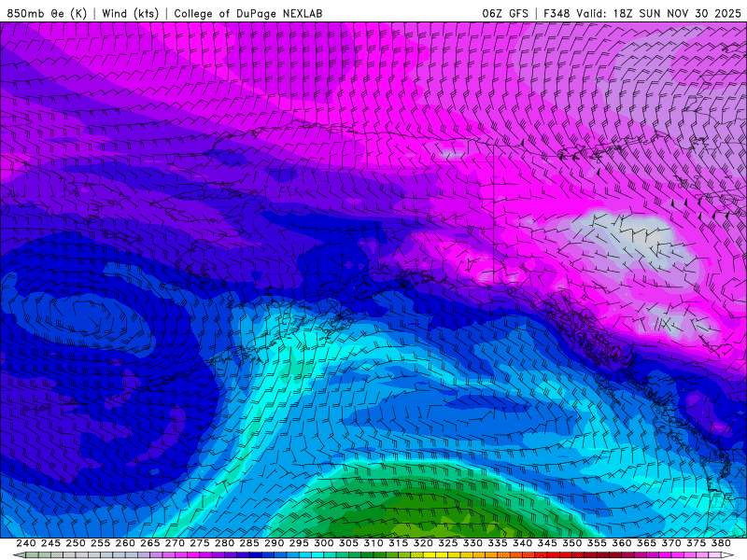This screenshot has height=560, width=747.
Task: Click the 245 legend value
Action: (x=50, y=543)
